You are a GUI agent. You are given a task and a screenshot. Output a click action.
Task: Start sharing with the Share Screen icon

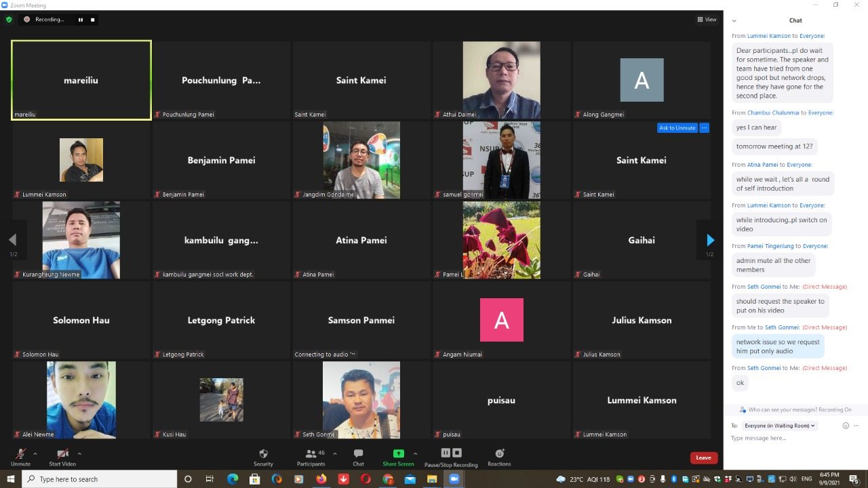[x=398, y=453]
